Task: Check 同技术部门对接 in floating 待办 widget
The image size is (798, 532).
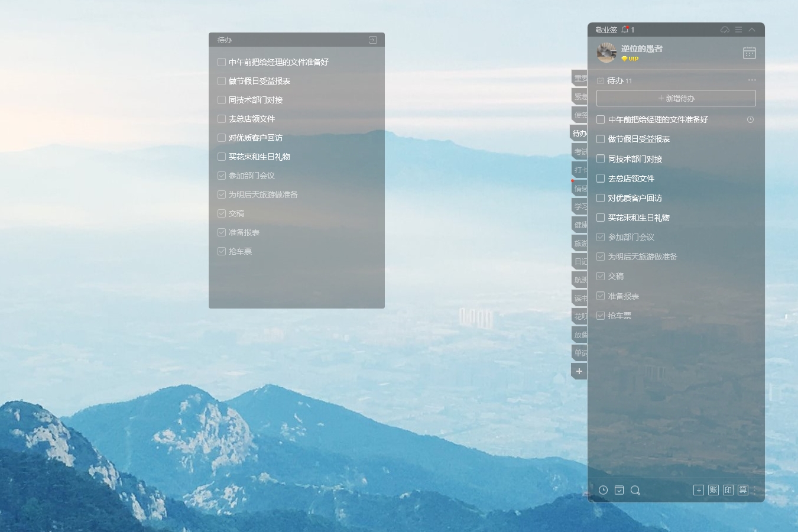Action: pyautogui.click(x=222, y=100)
